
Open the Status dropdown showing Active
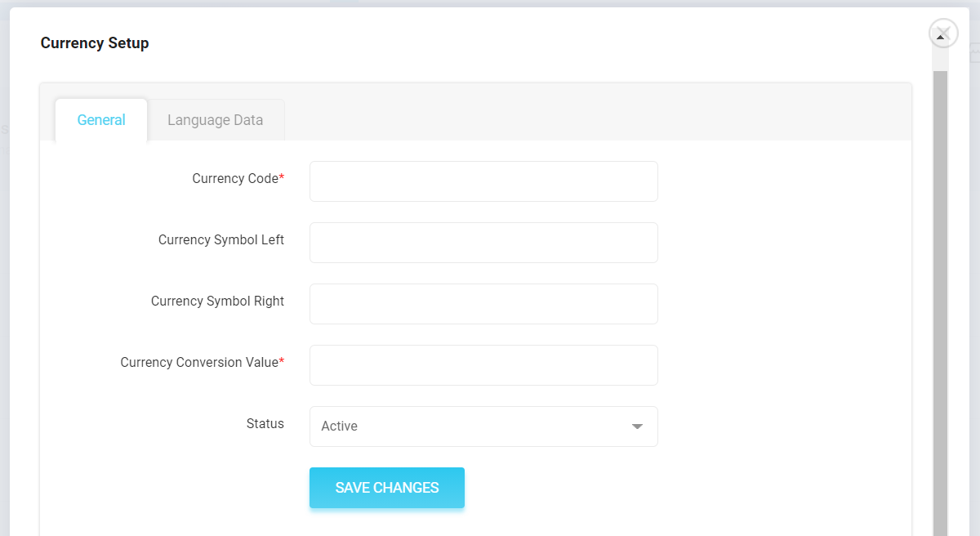click(x=483, y=427)
